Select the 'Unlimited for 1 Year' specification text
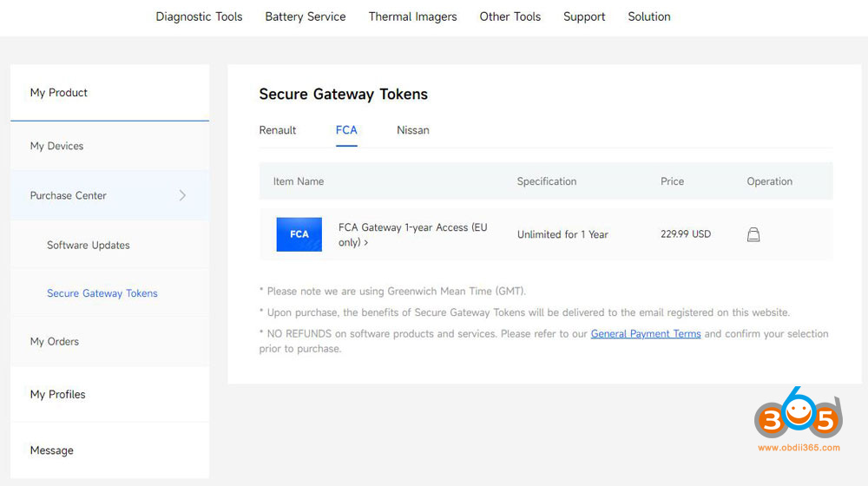The image size is (868, 486). (562, 234)
